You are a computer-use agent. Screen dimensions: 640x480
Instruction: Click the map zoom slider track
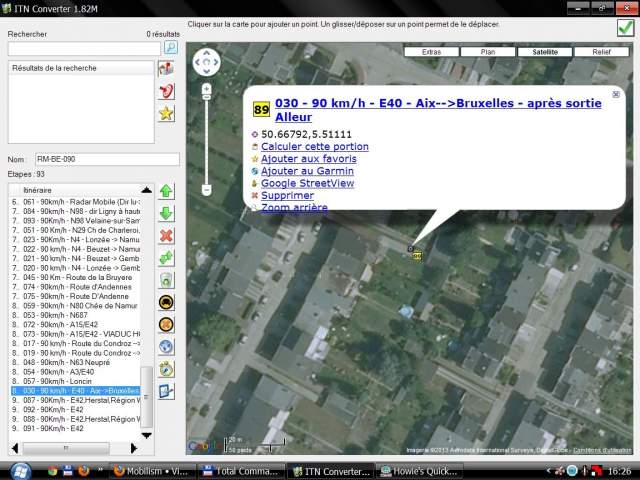coord(206,140)
